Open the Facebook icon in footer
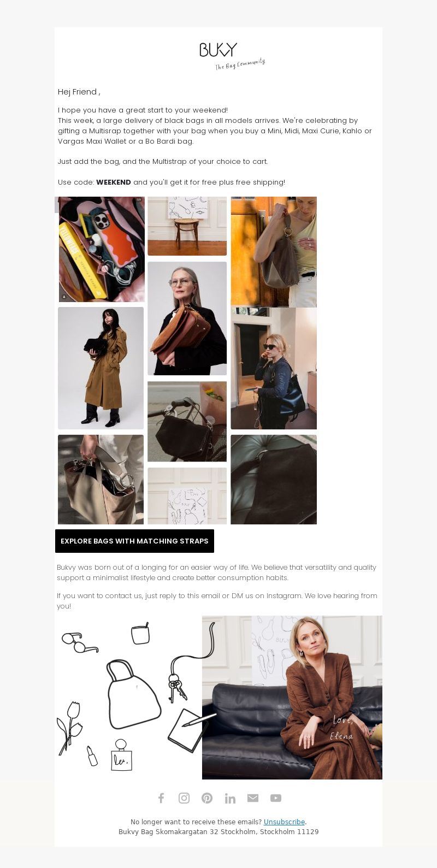This screenshot has width=437, height=868. (x=161, y=798)
